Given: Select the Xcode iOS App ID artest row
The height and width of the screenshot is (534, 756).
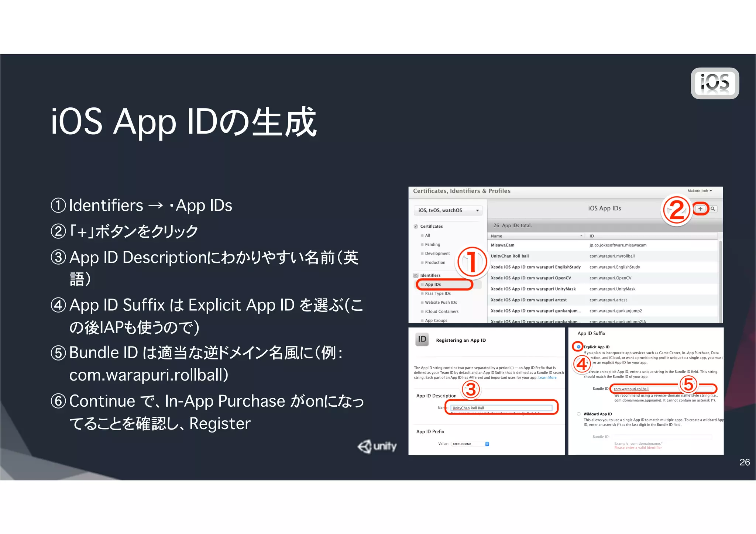Looking at the screenshot, I should click(602, 300).
